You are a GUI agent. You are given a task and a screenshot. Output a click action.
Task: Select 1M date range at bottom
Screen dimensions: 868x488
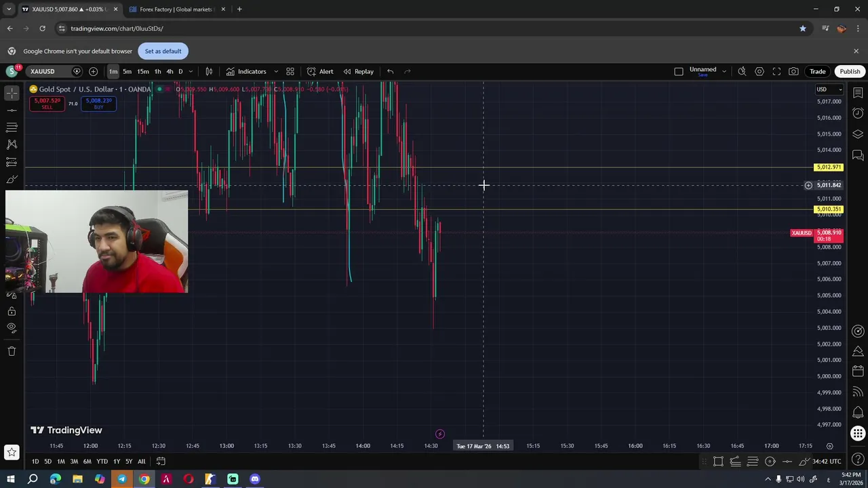pos(61,462)
